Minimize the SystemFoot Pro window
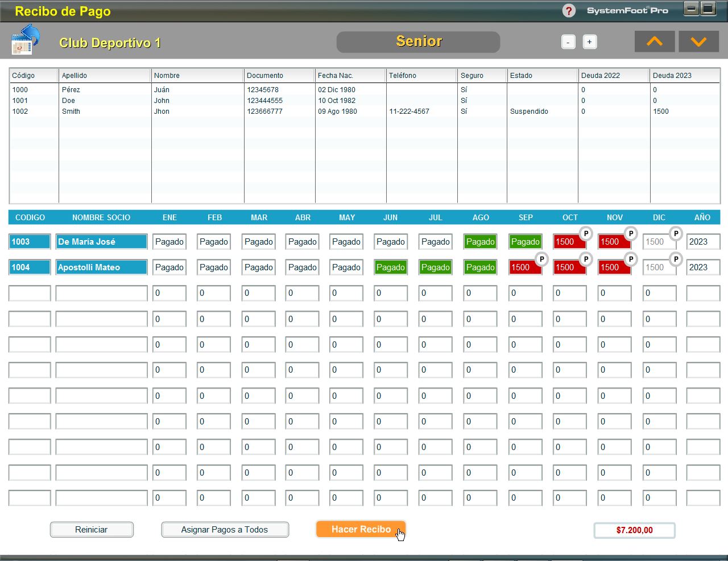The height and width of the screenshot is (561, 728). click(x=691, y=9)
